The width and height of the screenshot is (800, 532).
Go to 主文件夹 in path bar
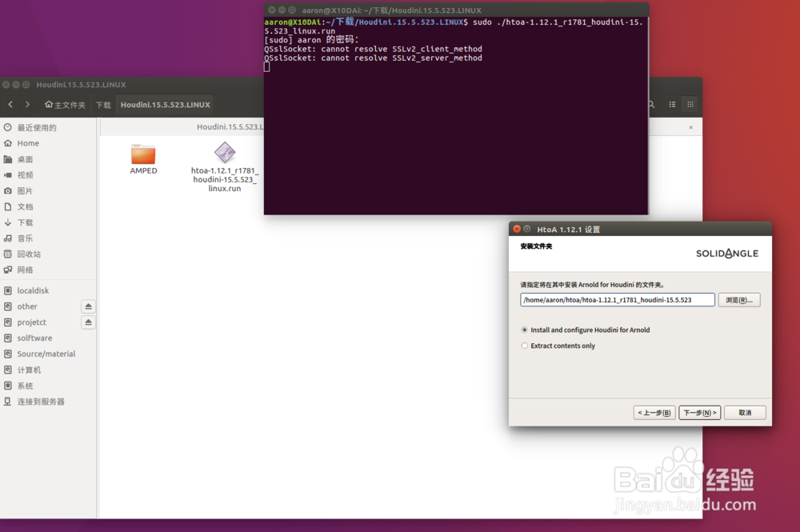click(x=65, y=105)
